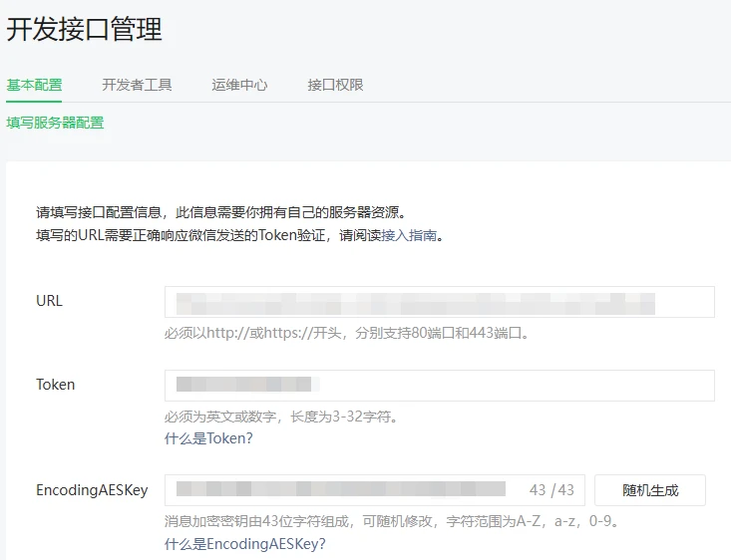Click the 开发接口管理 page heading
The width and height of the screenshot is (731, 560).
coord(84,29)
